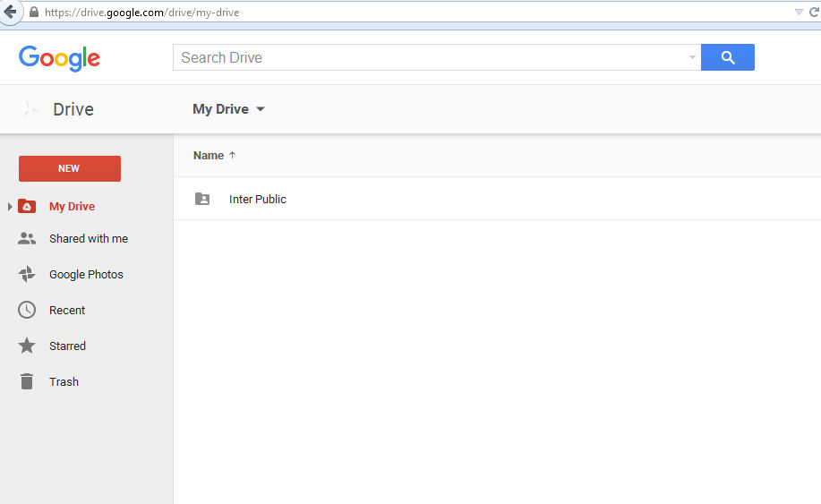Show Recent files via clock icon
This screenshot has height=504, width=821.
[27, 311]
